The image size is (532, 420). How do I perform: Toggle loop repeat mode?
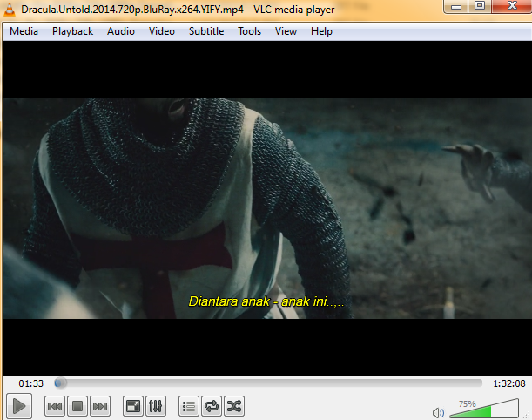point(212,406)
